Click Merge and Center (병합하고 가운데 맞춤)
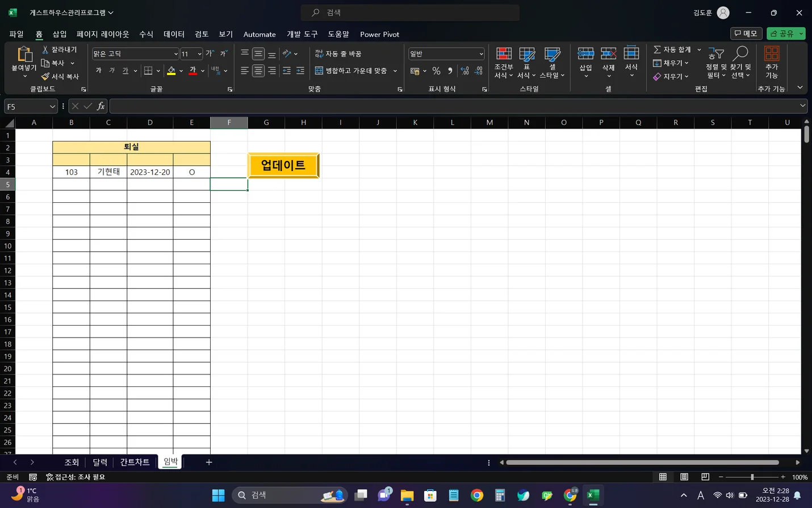This screenshot has height=508, width=812. [x=351, y=70]
